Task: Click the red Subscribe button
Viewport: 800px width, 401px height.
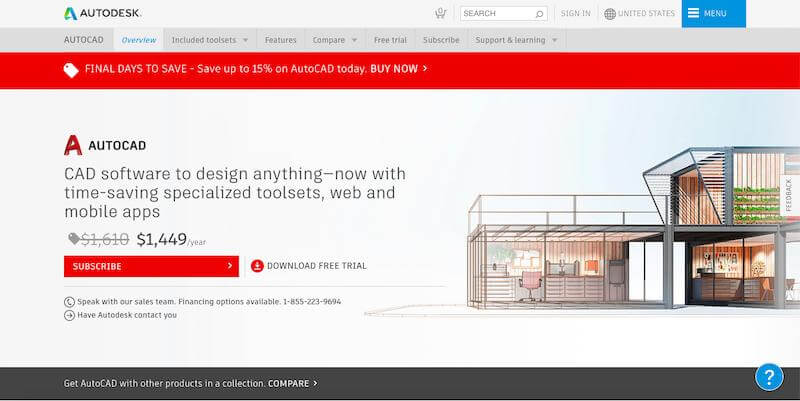Action: [151, 266]
